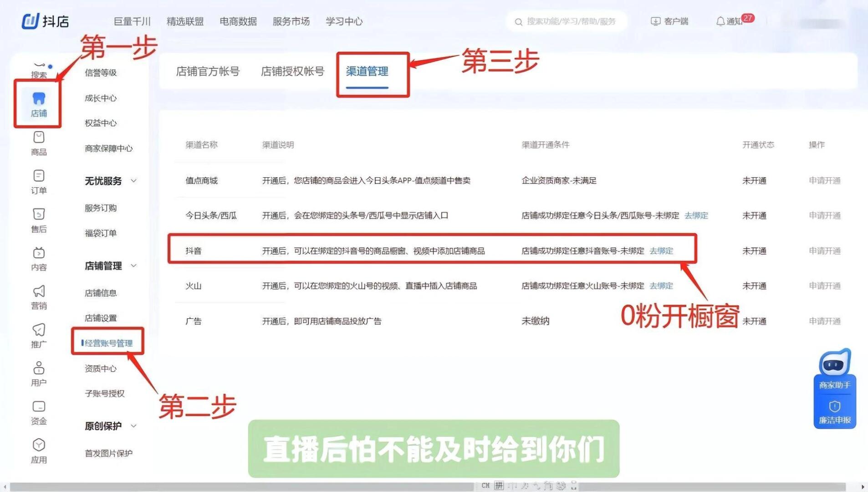Open 精选联盟 in top navigation

185,21
